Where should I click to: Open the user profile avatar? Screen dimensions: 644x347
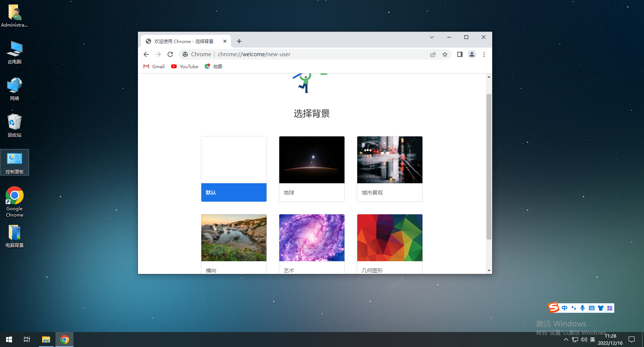tap(472, 54)
